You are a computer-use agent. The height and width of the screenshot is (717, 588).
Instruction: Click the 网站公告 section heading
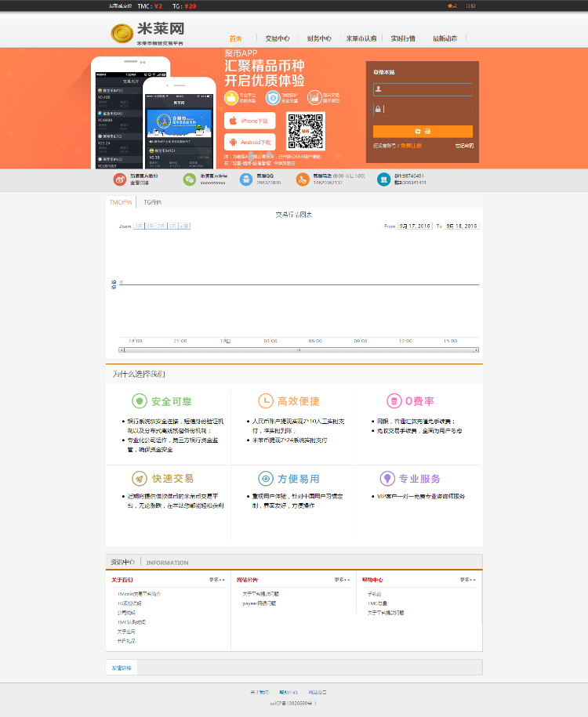pos(247,579)
